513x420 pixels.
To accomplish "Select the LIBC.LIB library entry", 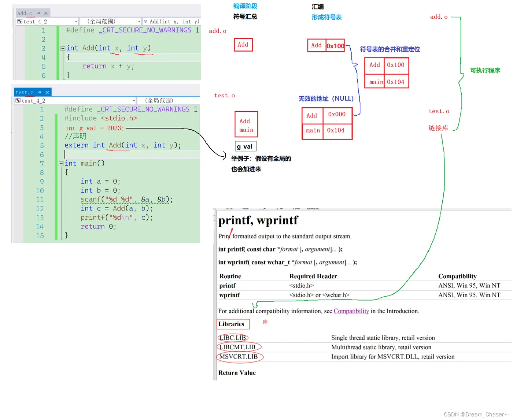I will point(233,338).
